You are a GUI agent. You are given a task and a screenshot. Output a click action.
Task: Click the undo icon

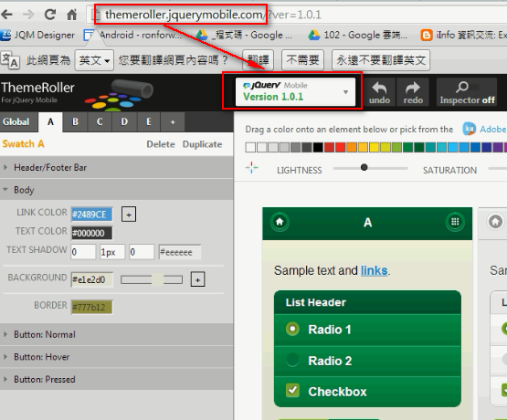(x=380, y=92)
